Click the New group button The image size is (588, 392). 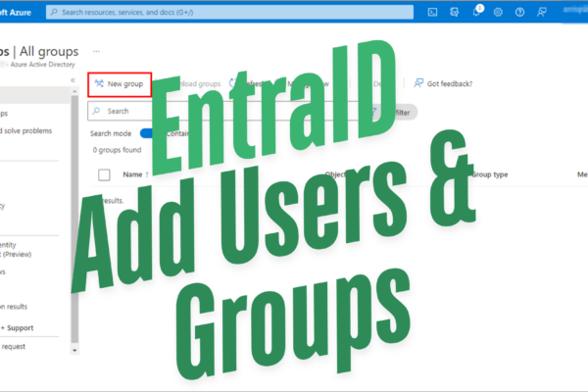tap(120, 84)
